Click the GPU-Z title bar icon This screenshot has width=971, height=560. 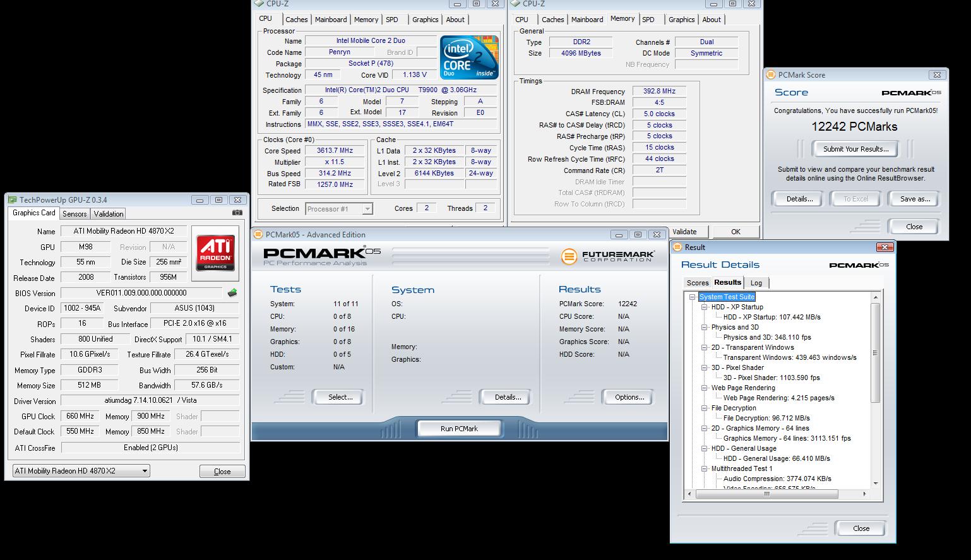tap(13, 200)
